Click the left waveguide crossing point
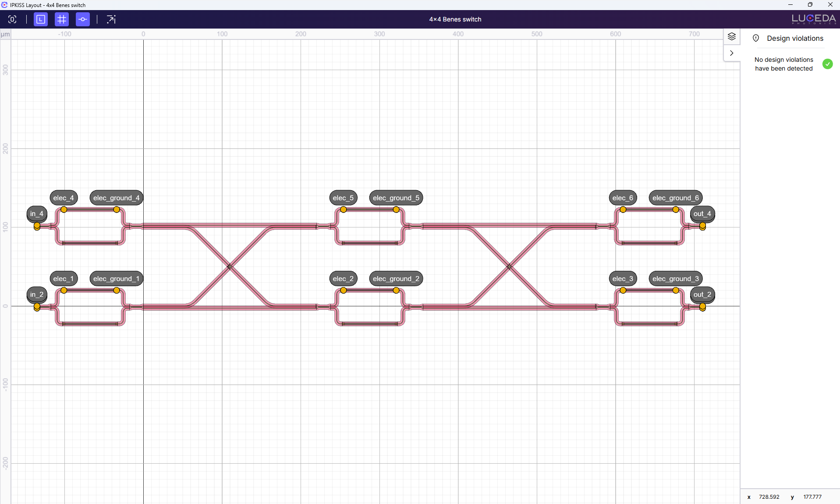 click(230, 266)
